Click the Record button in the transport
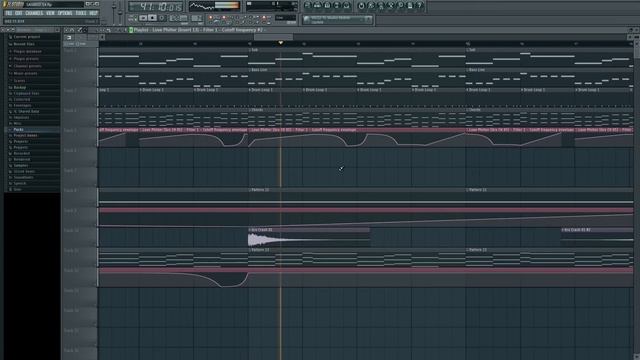640x360 pixels. click(162, 18)
